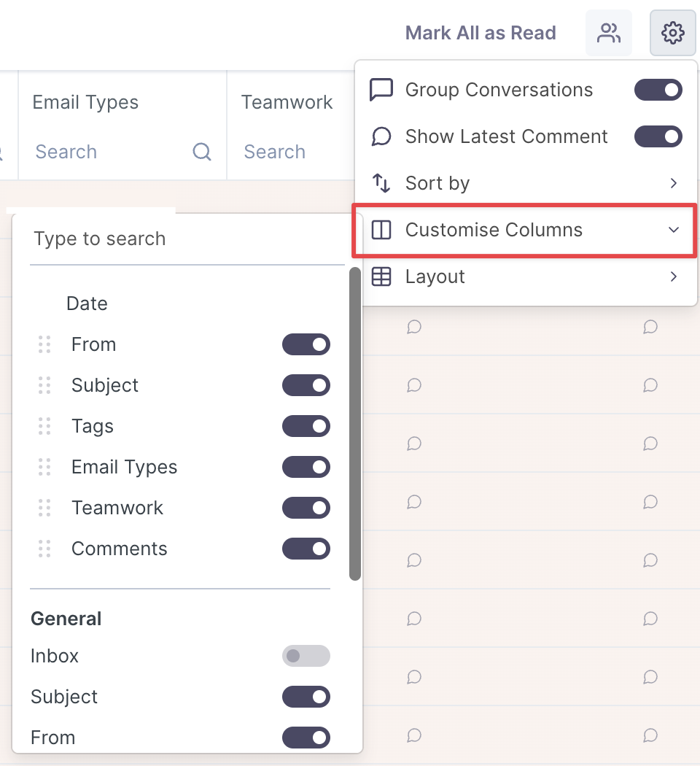Open the team members people icon
This screenshot has height=766, width=700.
(x=608, y=33)
